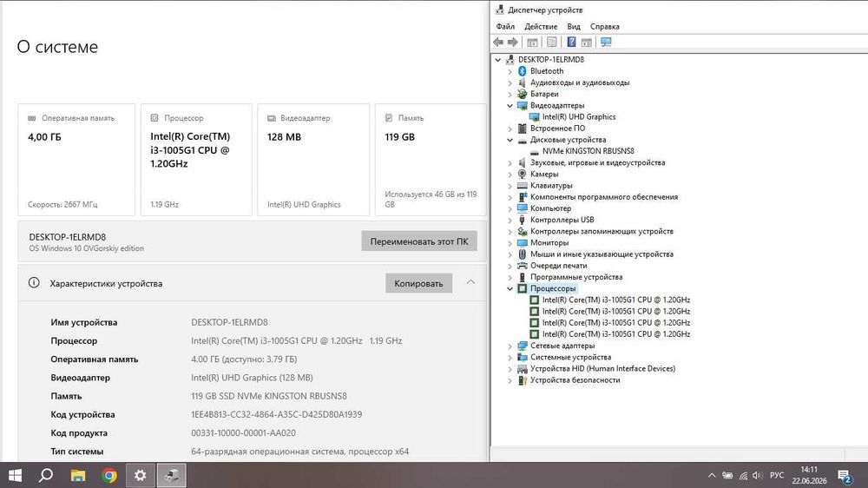Open taskbar Search magnifier
The height and width of the screenshot is (488, 868).
(x=46, y=475)
